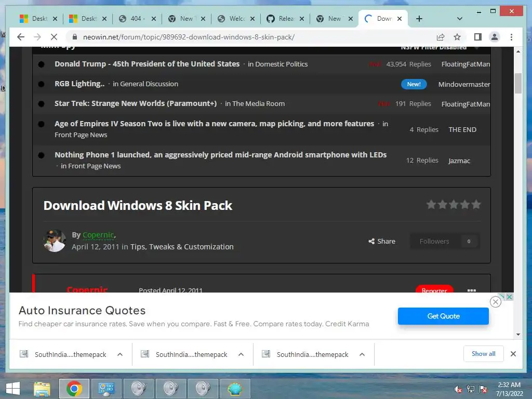Image resolution: width=532 pixels, height=399 pixels.
Task: View site security lock information
Action: pos(75,37)
